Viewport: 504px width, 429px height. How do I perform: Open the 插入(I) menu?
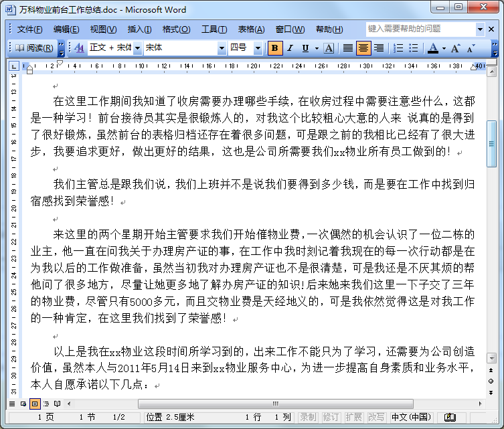pyautogui.click(x=139, y=29)
